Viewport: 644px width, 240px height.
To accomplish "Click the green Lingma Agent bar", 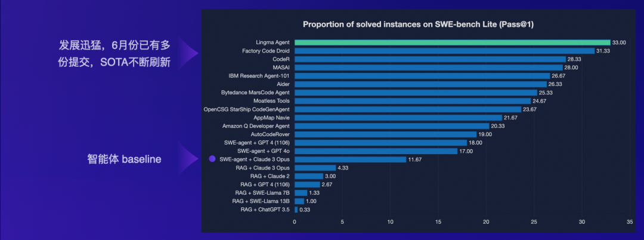I will point(452,42).
